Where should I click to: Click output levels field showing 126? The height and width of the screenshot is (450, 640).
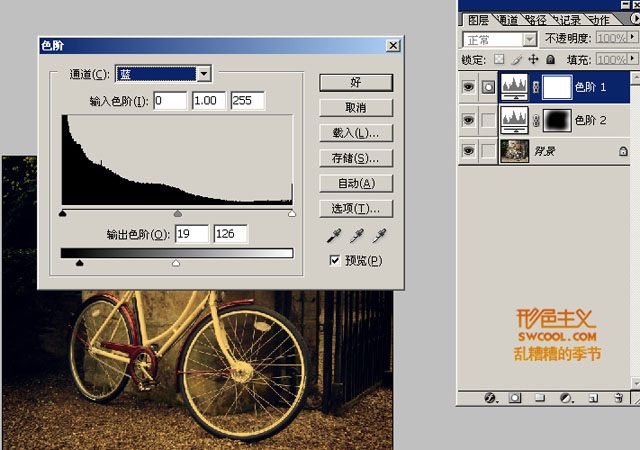tap(231, 234)
